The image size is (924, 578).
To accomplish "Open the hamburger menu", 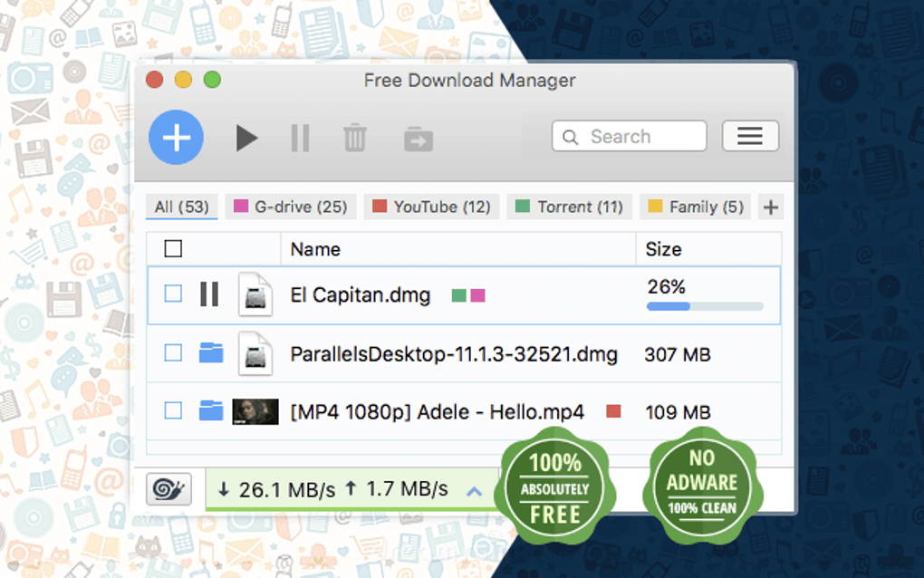I will point(750,136).
